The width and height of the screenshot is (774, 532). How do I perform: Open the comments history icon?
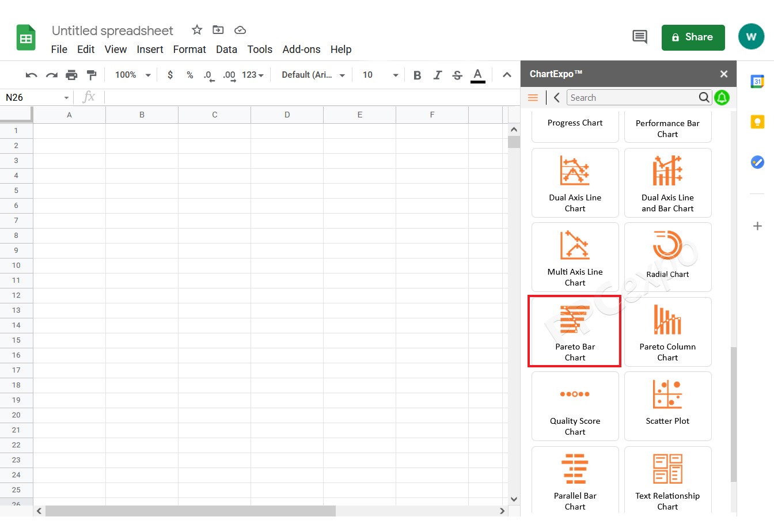639,37
